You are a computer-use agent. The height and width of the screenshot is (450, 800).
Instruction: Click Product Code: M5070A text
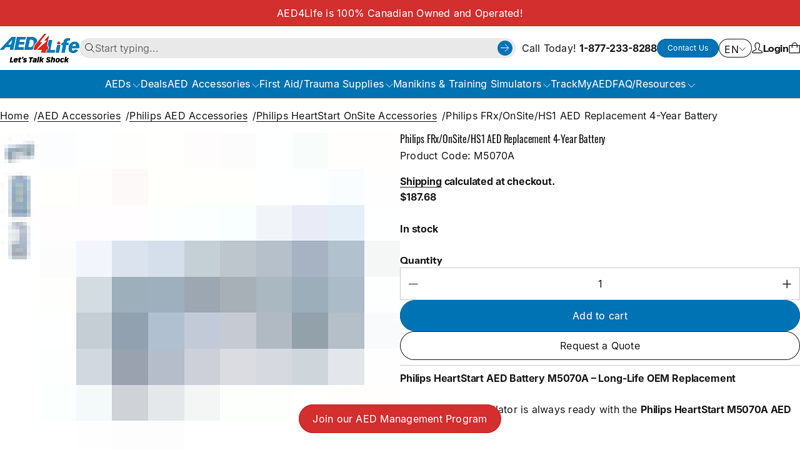[457, 156]
